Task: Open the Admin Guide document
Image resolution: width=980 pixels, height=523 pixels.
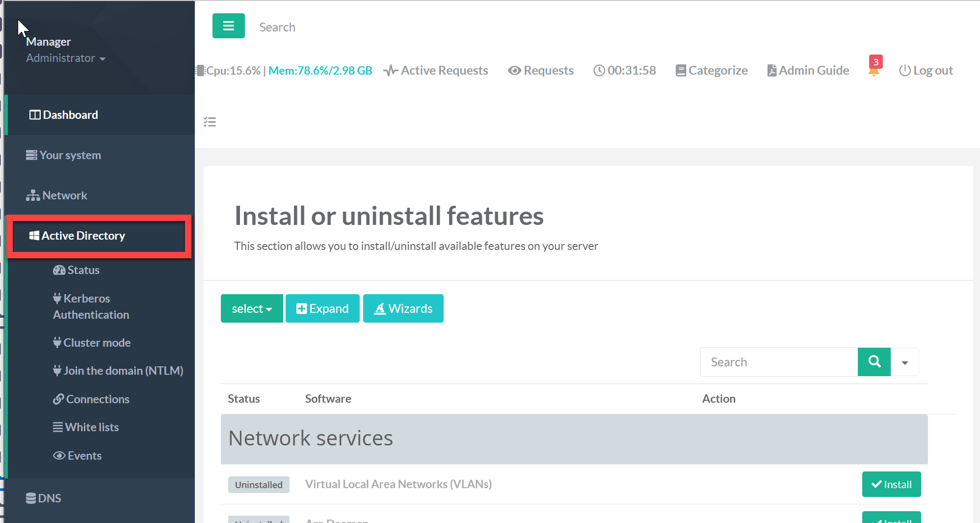Action: click(x=808, y=71)
